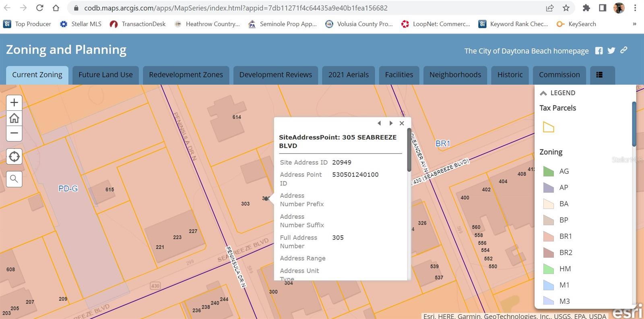Share on Twitter icon
The width and height of the screenshot is (644, 319).
[611, 51]
